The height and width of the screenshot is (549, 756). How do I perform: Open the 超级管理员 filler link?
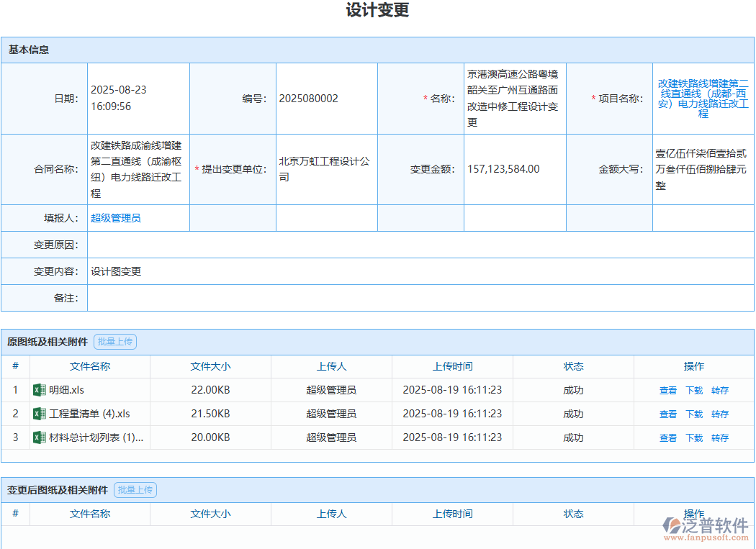tap(115, 217)
